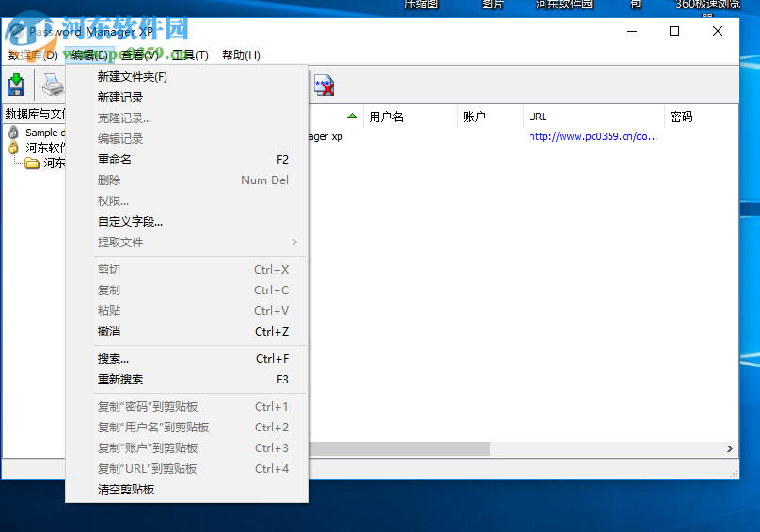Viewport: 760px width, 532px height.
Task: Open the 图片 desktop item
Action: coord(493,5)
